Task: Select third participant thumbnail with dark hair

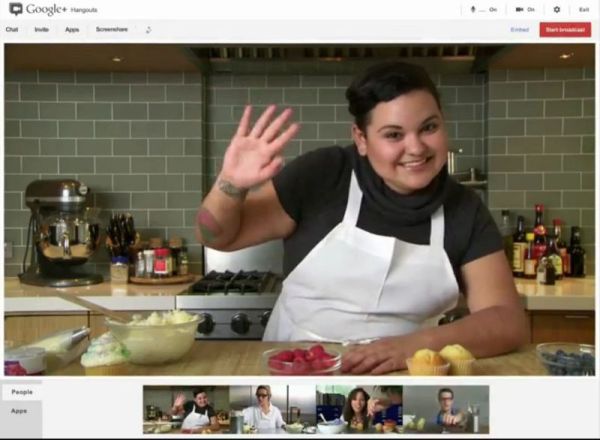Action: [x=358, y=409]
